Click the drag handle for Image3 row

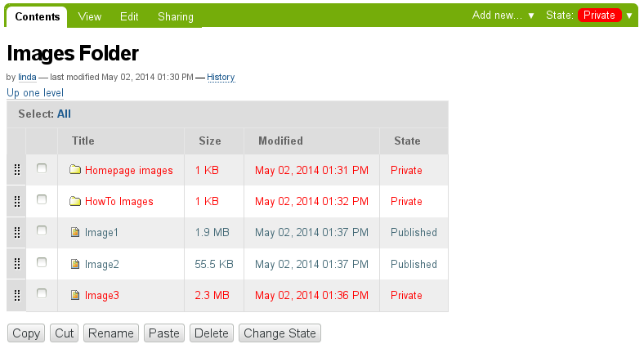click(x=17, y=295)
